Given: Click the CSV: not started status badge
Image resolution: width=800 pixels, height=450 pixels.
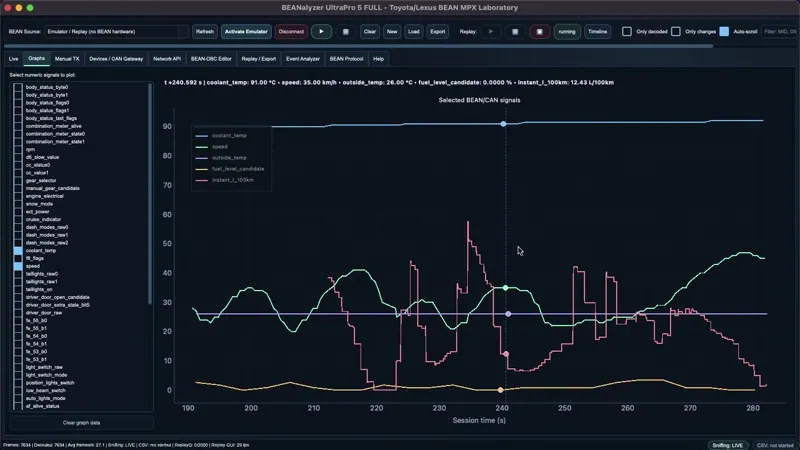Looking at the screenshot, I should (x=775, y=445).
